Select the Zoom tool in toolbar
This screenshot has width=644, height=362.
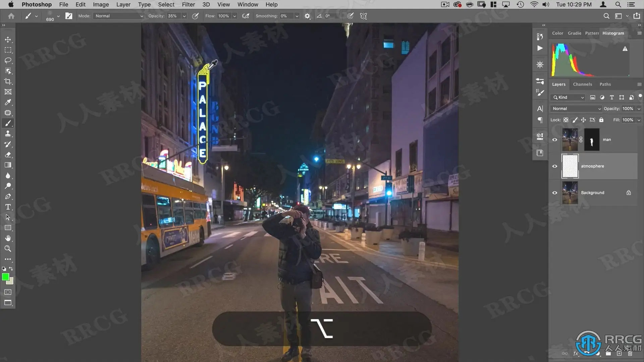point(8,249)
